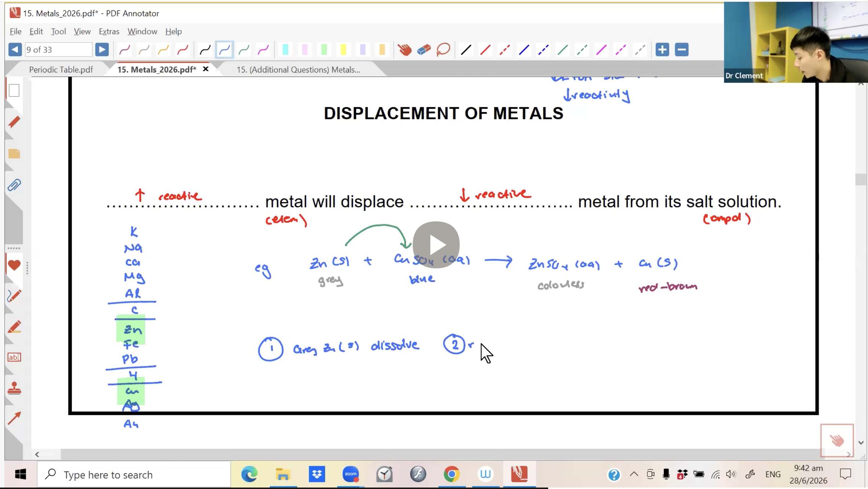
Task: Play the video with center play button
Action: point(436,245)
